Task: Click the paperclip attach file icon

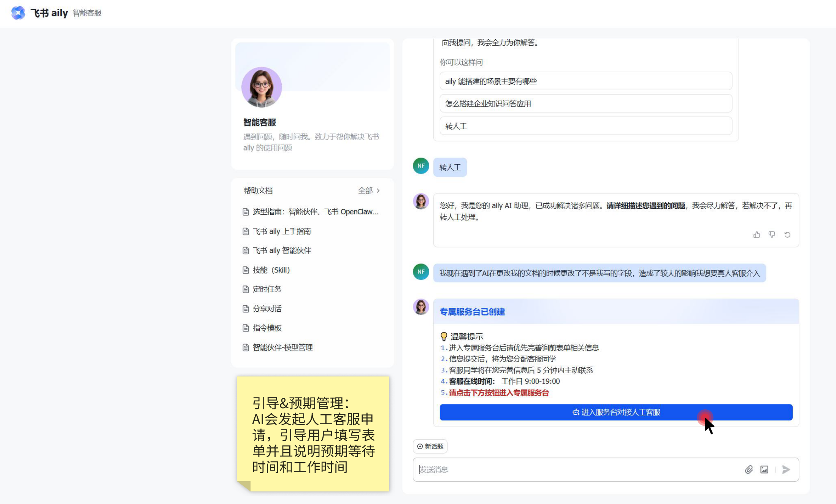Action: tap(749, 469)
